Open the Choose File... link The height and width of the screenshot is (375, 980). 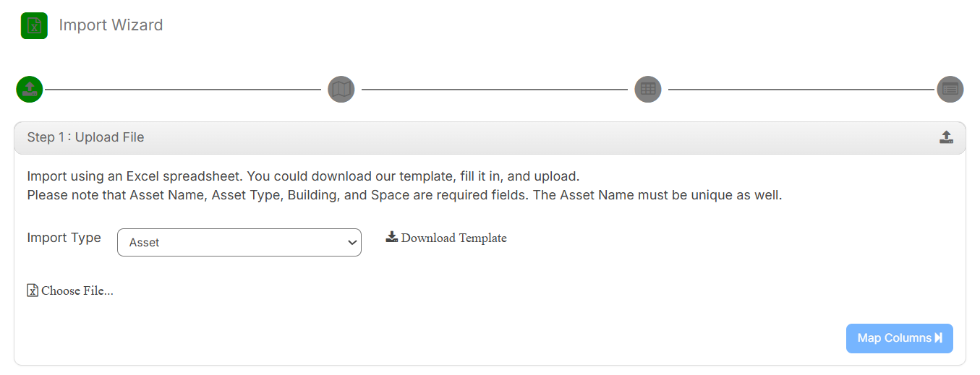(77, 290)
